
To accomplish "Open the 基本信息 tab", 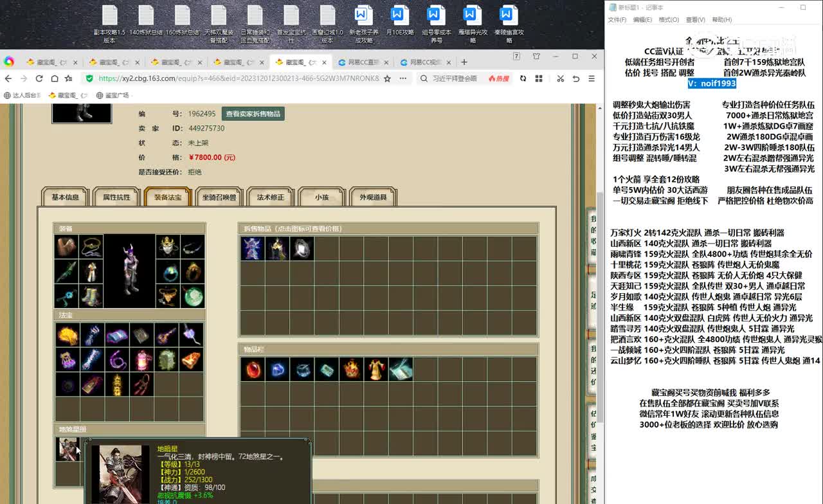I will [65, 197].
